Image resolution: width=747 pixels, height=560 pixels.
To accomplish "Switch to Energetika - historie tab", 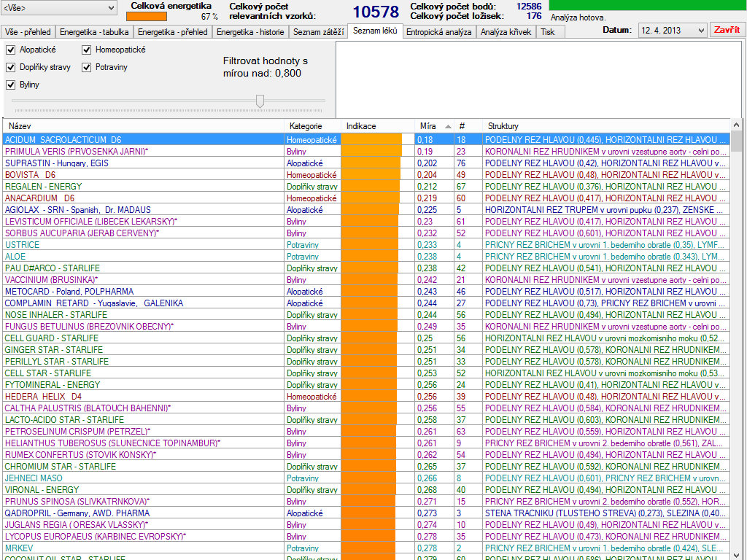I will [x=250, y=32].
